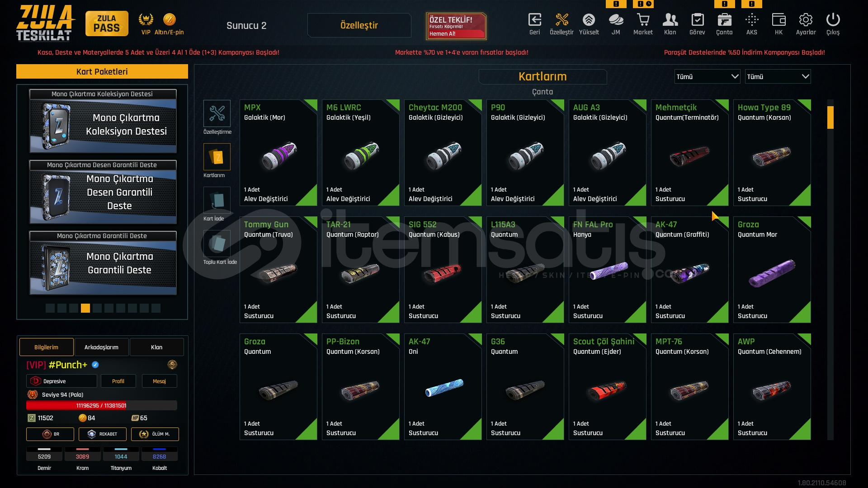Select the first card pack page dot
Image resolution: width=868 pixels, height=488 pixels.
(x=50, y=308)
